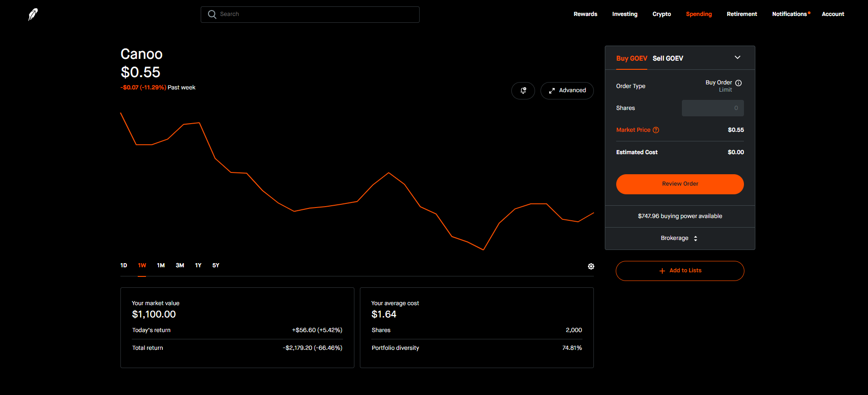868x395 pixels.
Task: Click in the Shares quantity field
Action: (x=712, y=108)
